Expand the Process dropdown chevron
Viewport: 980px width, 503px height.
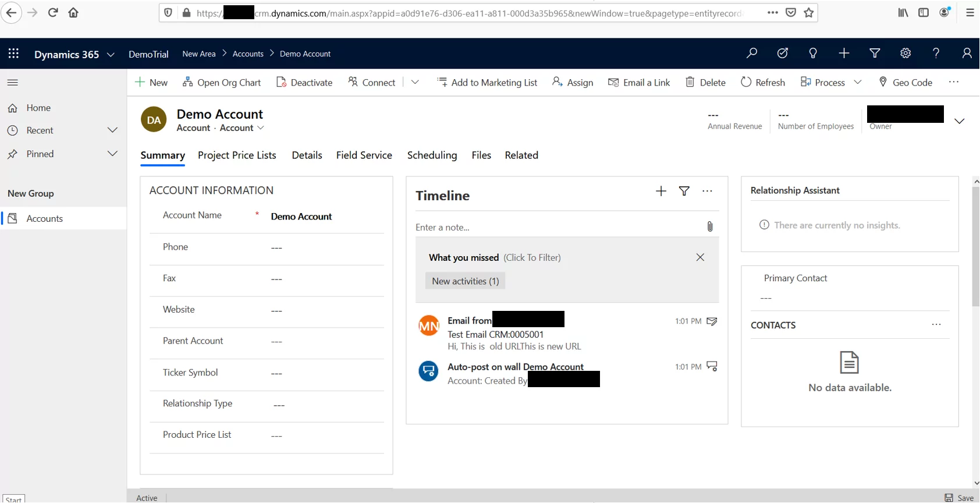pyautogui.click(x=857, y=82)
